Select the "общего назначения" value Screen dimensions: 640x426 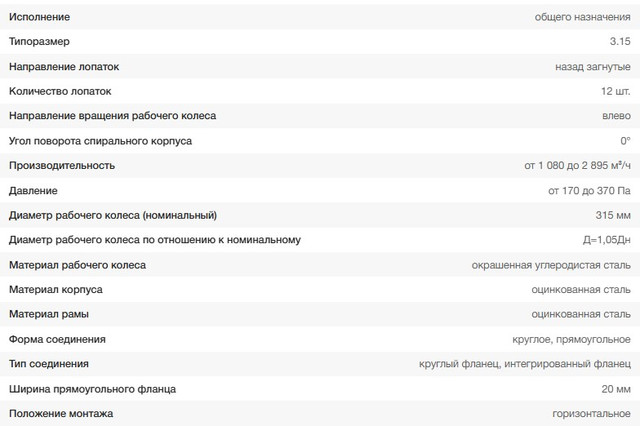[583, 17]
